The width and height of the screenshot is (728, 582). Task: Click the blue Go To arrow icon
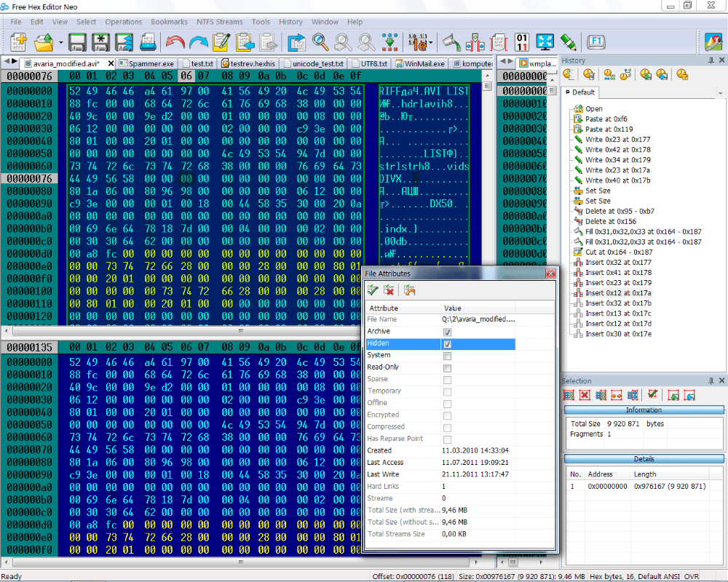click(x=296, y=42)
